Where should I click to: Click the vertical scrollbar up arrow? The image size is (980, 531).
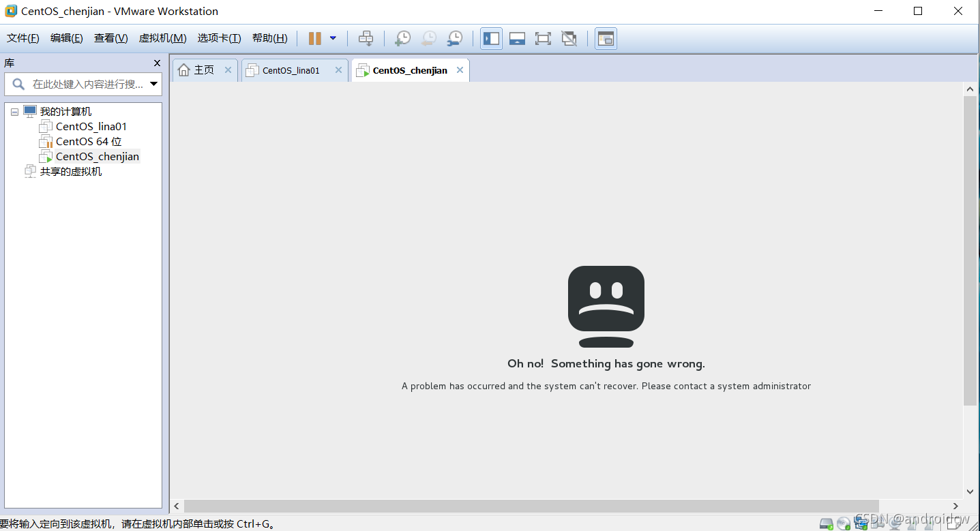(970, 89)
